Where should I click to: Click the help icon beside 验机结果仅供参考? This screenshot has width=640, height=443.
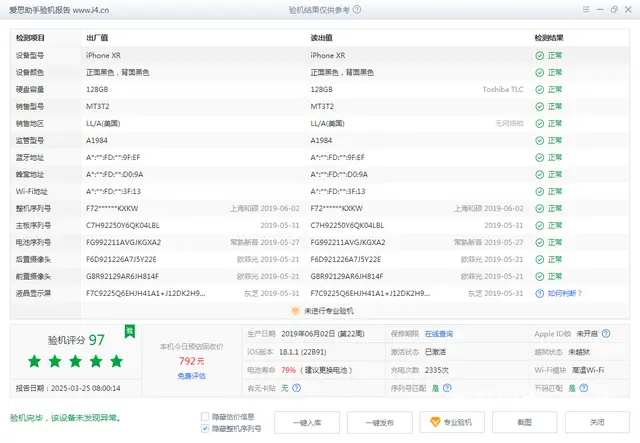358,11
